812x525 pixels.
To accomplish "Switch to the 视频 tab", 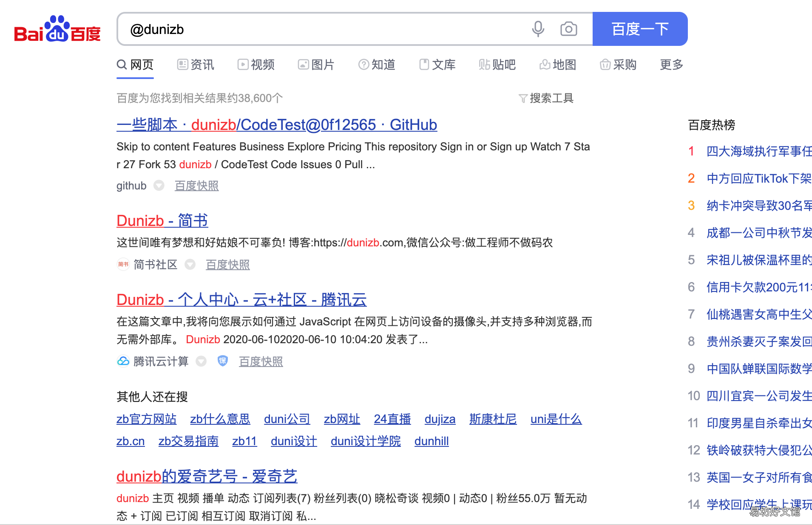I will coord(256,65).
